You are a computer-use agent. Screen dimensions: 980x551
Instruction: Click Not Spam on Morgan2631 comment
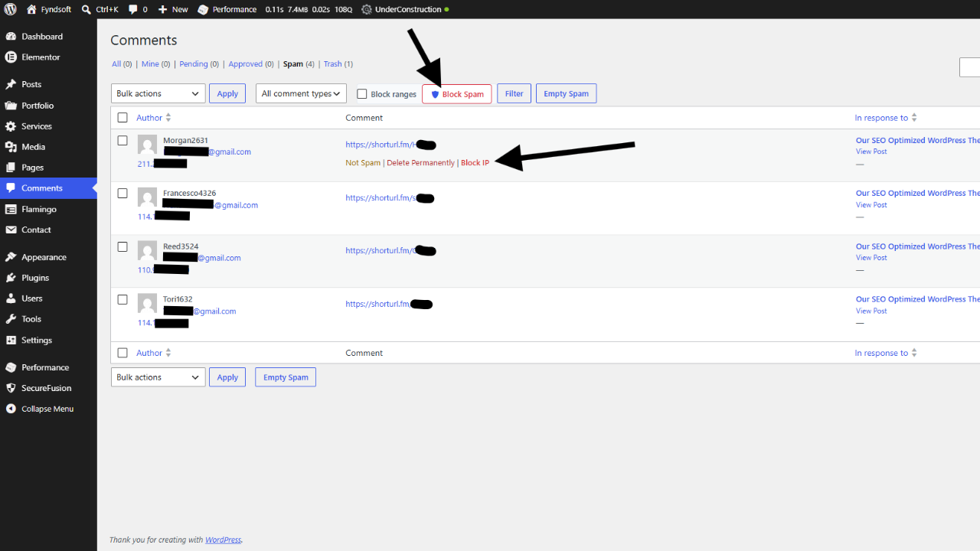tap(363, 163)
